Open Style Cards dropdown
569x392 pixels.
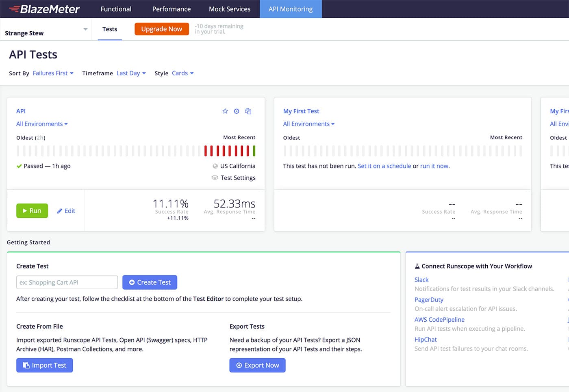tap(182, 73)
